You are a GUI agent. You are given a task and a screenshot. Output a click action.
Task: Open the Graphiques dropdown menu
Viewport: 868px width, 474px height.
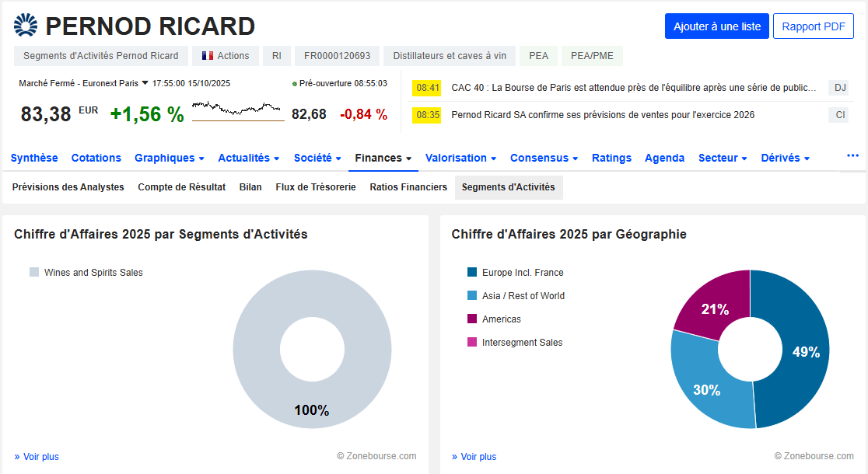pos(170,159)
